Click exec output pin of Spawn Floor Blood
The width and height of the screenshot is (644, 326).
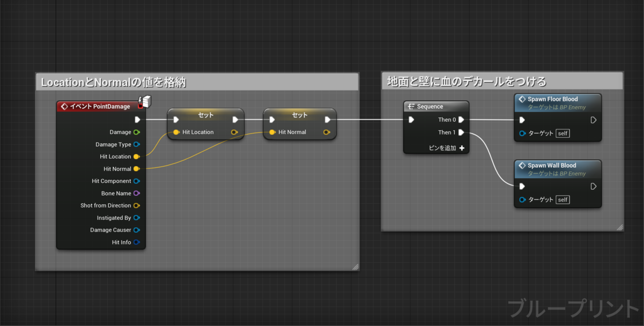coord(594,120)
